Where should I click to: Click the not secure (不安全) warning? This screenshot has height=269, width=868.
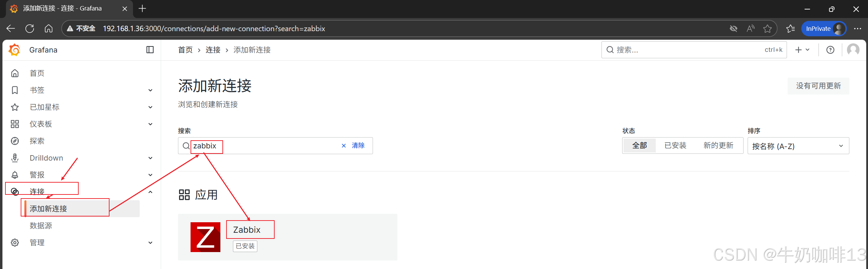[x=81, y=28]
